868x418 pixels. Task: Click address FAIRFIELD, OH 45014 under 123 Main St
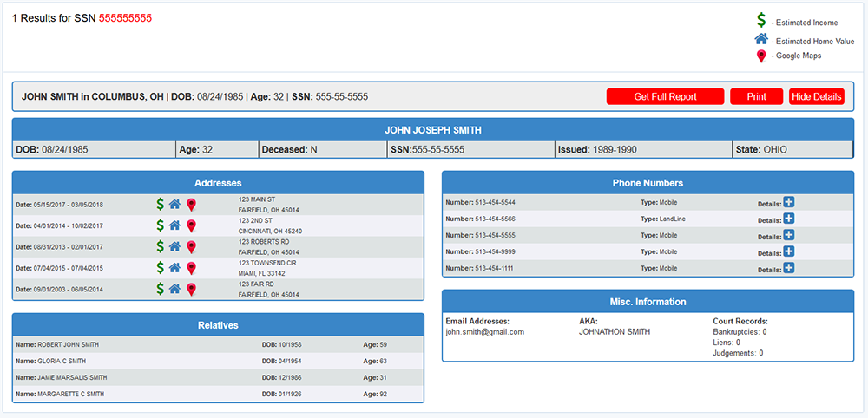[269, 210]
